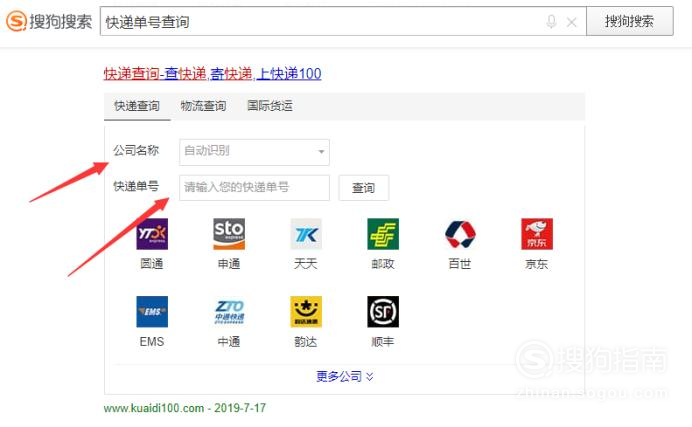Select the EMS courier icon

click(152, 311)
